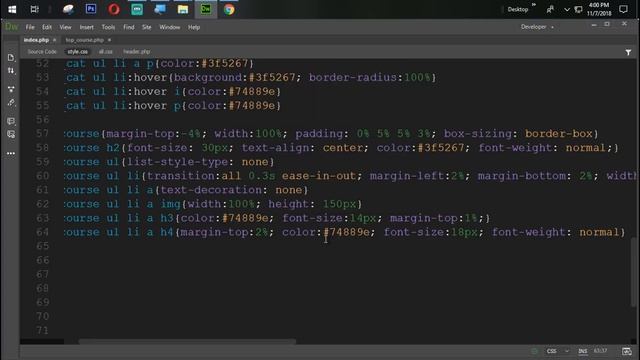Click the green chat app taskbar icon

click(x=137, y=9)
